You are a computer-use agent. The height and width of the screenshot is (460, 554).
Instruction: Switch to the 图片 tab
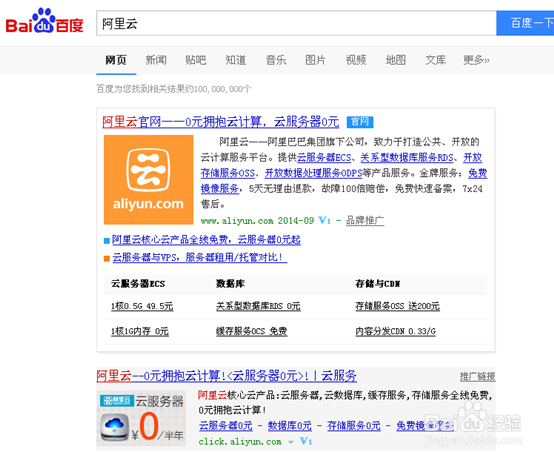point(315,60)
